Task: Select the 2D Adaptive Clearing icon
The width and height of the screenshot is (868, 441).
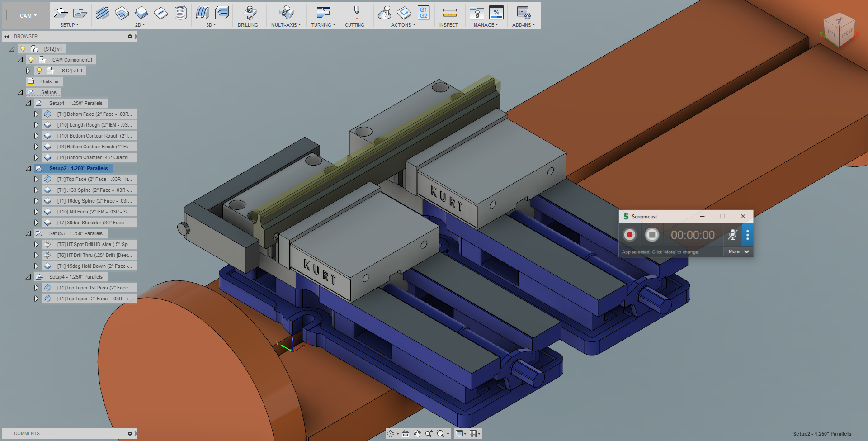Action: 103,13
